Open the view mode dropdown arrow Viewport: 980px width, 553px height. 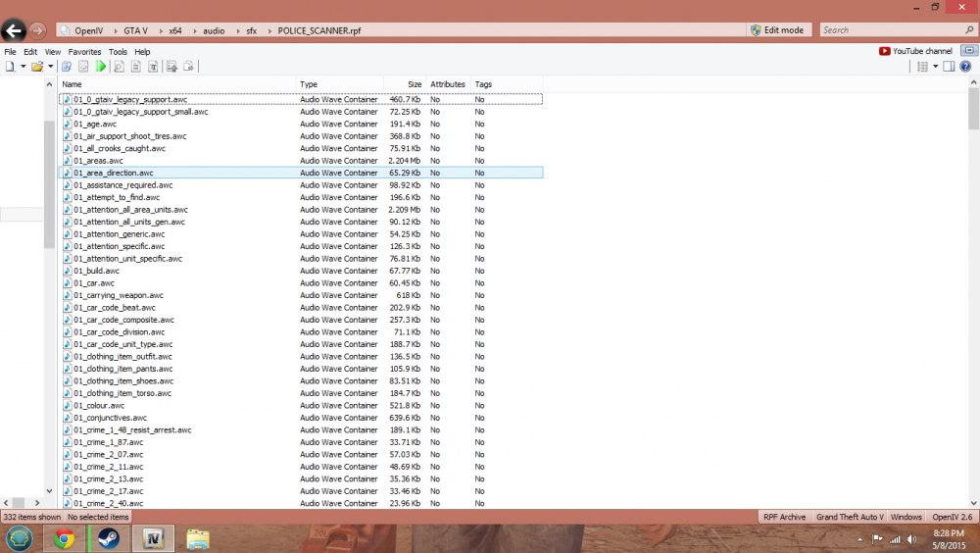[x=936, y=67]
